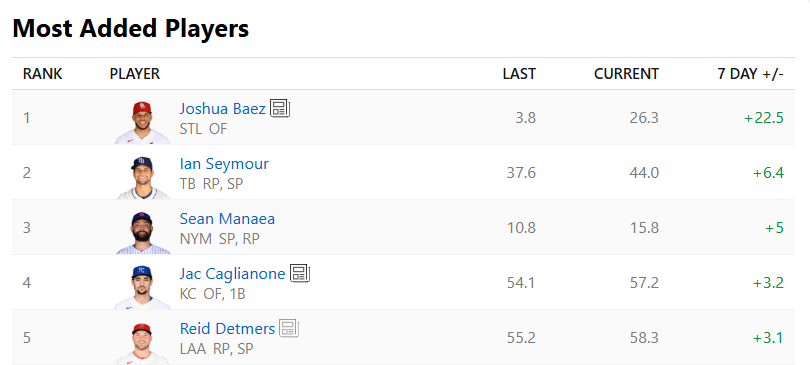This screenshot has height=365, width=810.
Task: Open the Sean Manaea player link
Action: [x=227, y=219]
